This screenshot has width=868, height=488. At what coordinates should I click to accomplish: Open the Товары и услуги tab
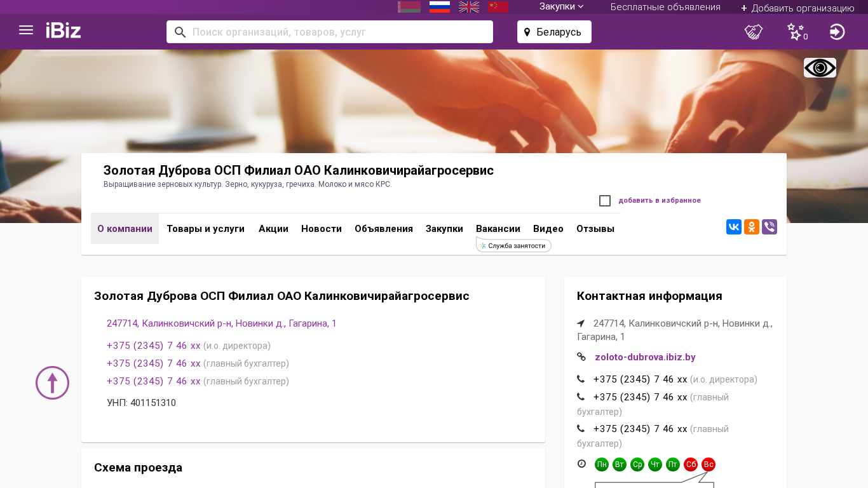pyautogui.click(x=206, y=229)
